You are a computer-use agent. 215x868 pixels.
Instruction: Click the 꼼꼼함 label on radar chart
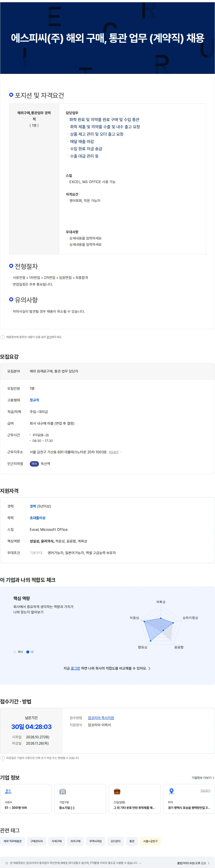[x=179, y=647]
